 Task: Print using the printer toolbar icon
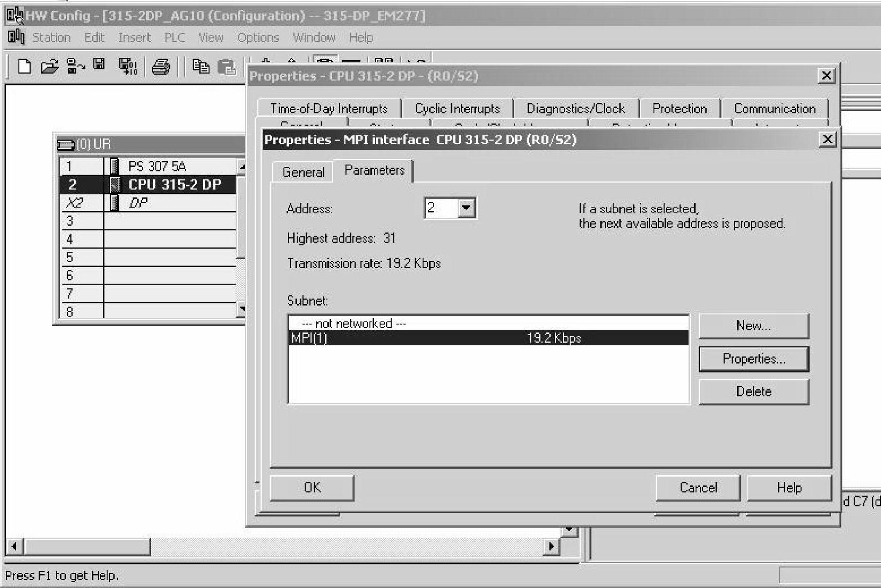(161, 67)
